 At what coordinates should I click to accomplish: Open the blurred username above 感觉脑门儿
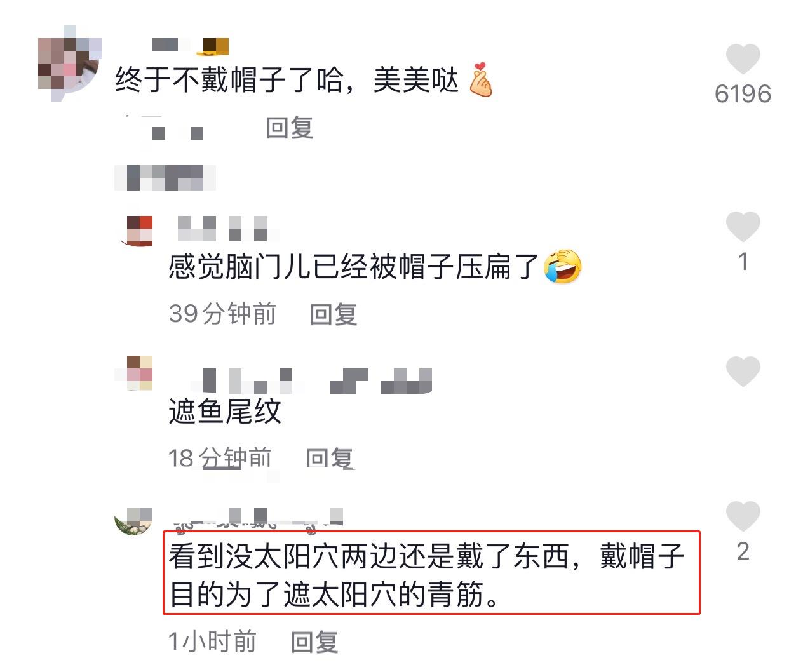point(229,228)
